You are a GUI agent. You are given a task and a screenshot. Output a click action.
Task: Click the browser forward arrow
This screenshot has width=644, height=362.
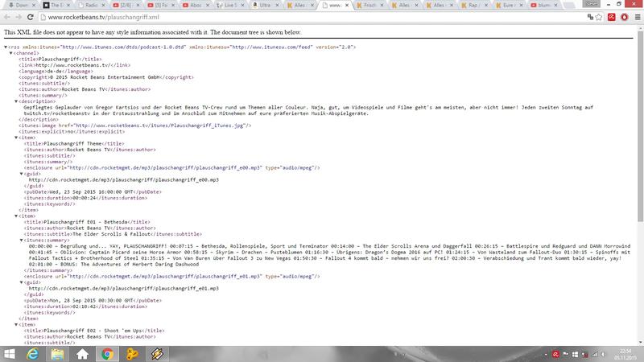19,17
